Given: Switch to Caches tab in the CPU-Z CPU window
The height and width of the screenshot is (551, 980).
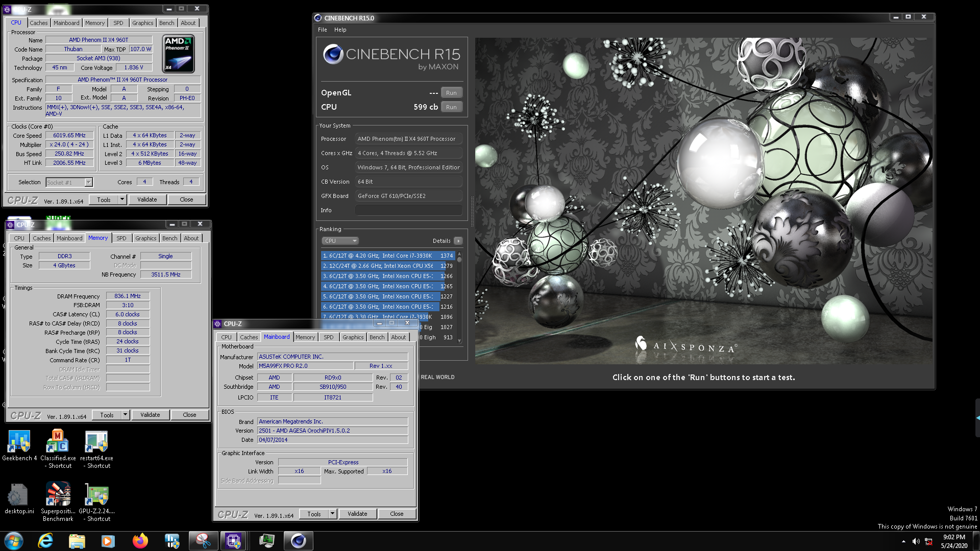Looking at the screenshot, I should click(38, 23).
